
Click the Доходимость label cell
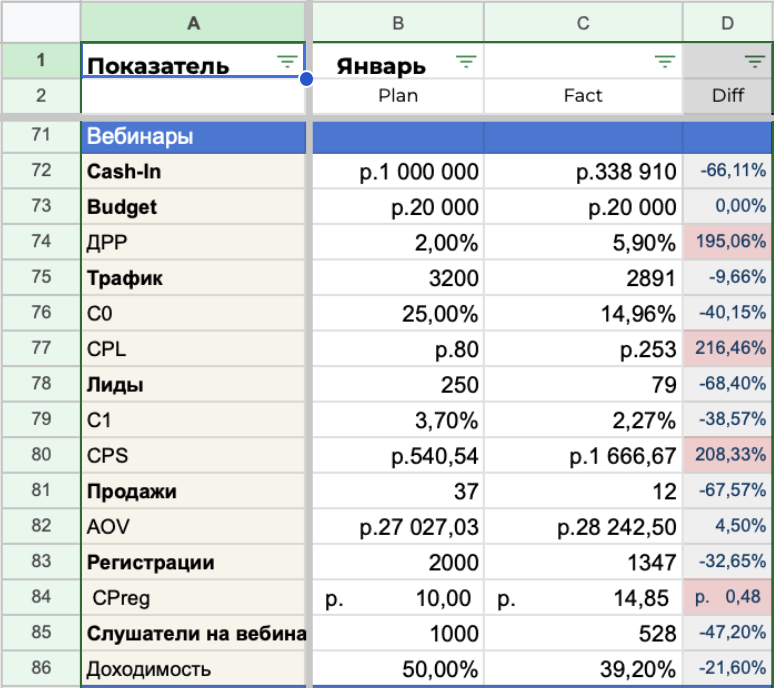[193, 669]
